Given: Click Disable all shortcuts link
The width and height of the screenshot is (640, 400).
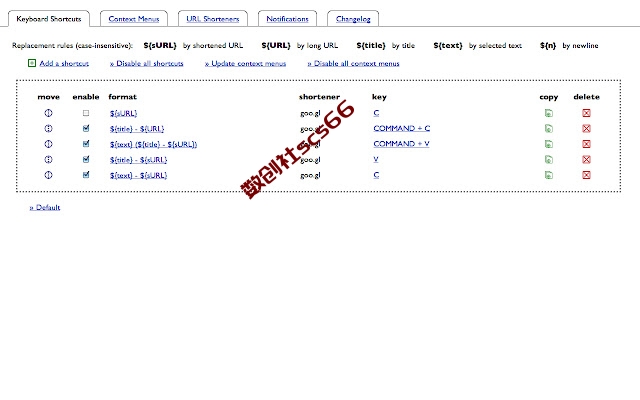Looking at the screenshot, I should pos(147,63).
